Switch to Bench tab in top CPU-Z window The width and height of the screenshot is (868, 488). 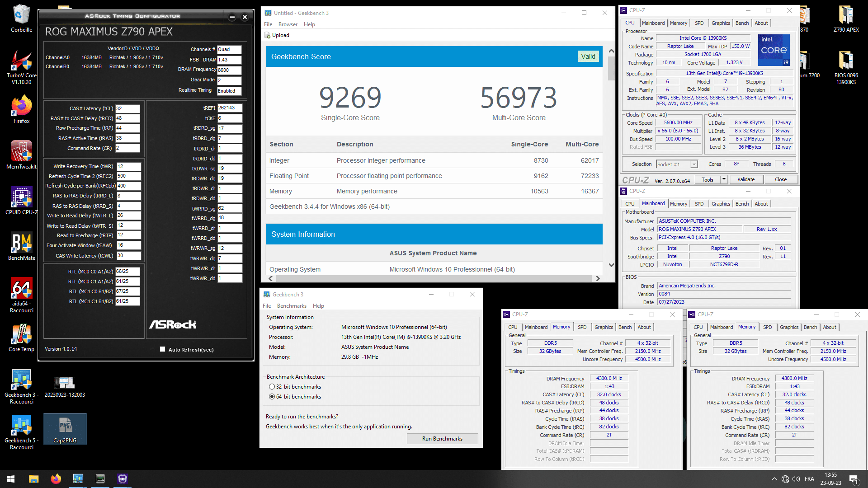point(742,23)
